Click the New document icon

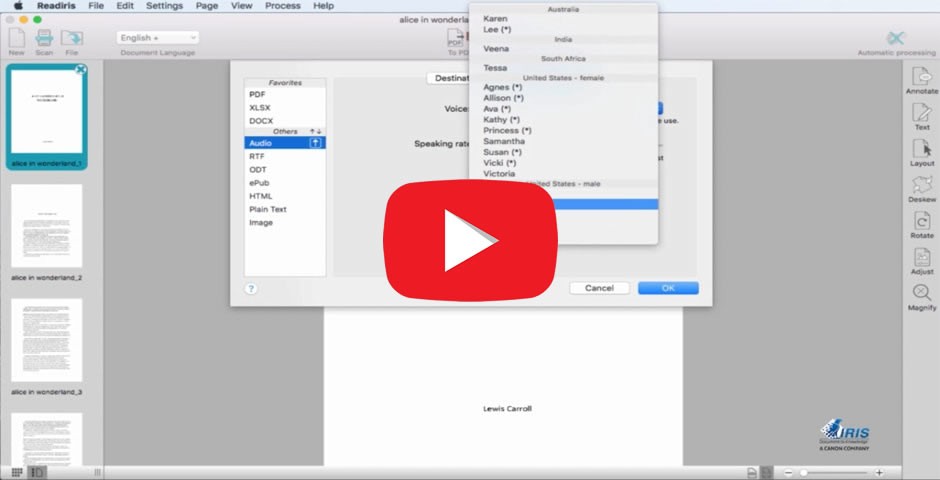[x=16, y=38]
